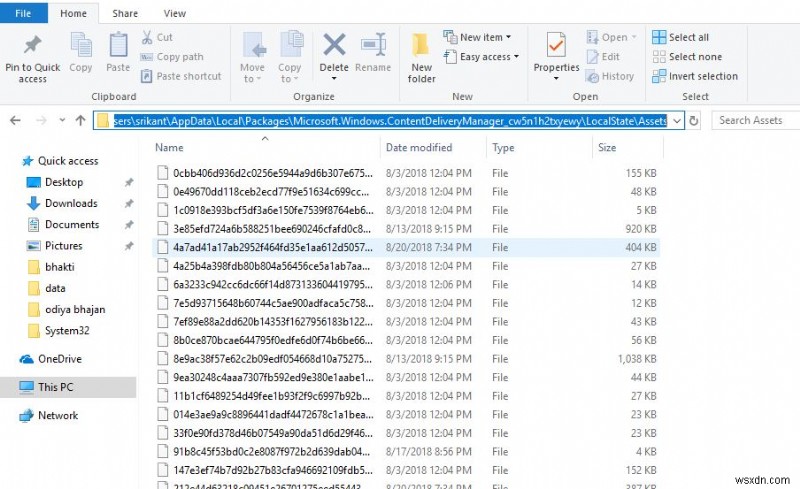This screenshot has height=489, width=800.
Task: Select Quick access in navigation pane
Action: pyautogui.click(x=60, y=161)
